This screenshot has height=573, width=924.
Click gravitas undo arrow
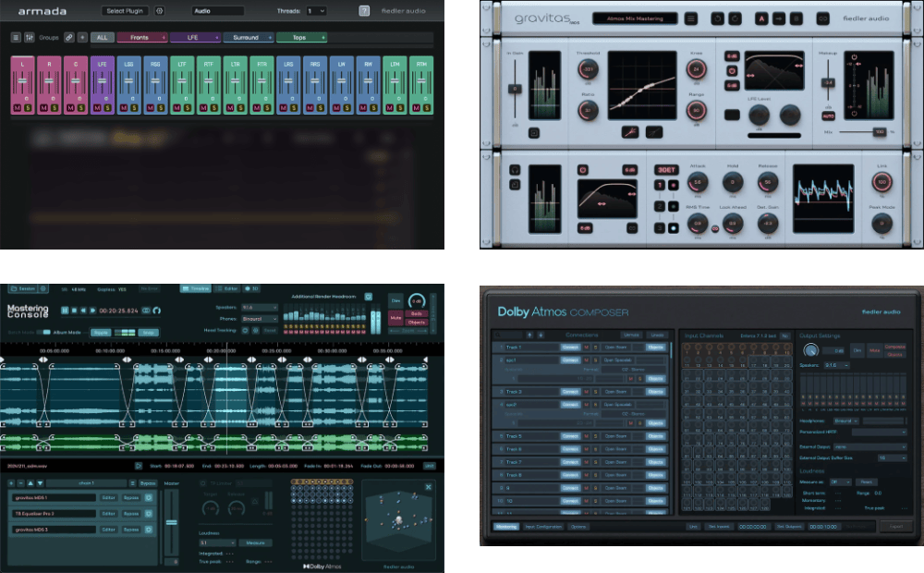[717, 18]
